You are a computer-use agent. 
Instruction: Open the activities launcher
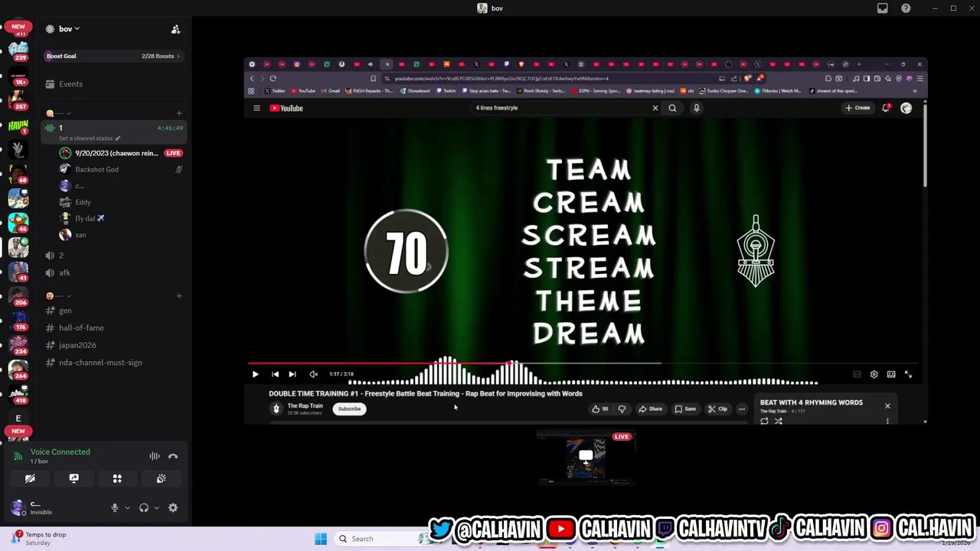pyautogui.click(x=117, y=478)
